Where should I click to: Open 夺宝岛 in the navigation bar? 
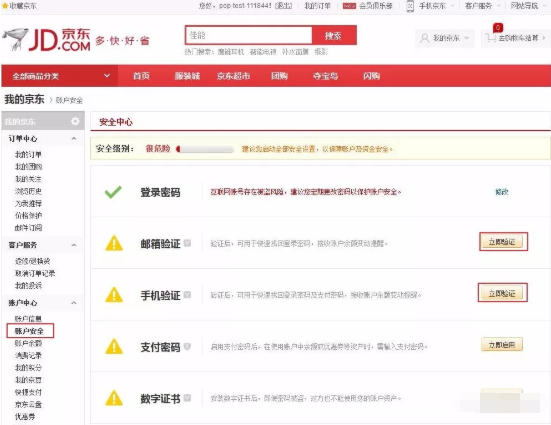point(325,76)
